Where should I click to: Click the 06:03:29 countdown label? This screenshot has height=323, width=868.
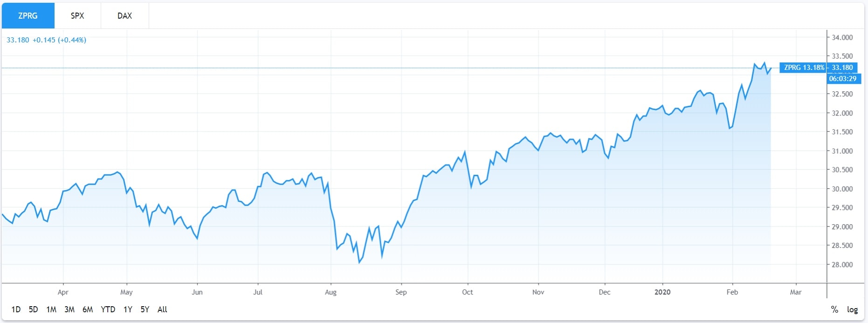842,79
